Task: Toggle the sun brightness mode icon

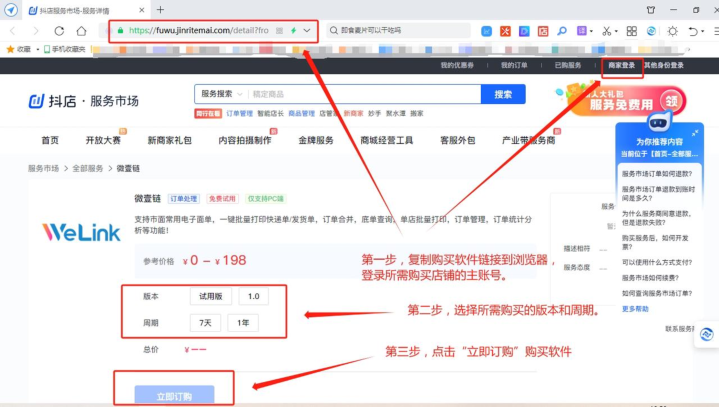Action: point(672,31)
